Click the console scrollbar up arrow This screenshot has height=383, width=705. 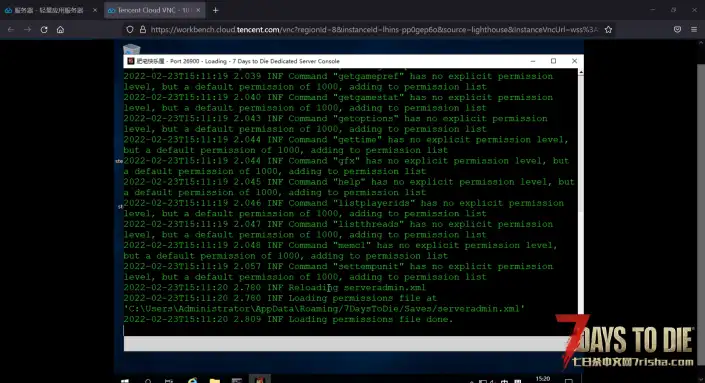[x=581, y=72]
